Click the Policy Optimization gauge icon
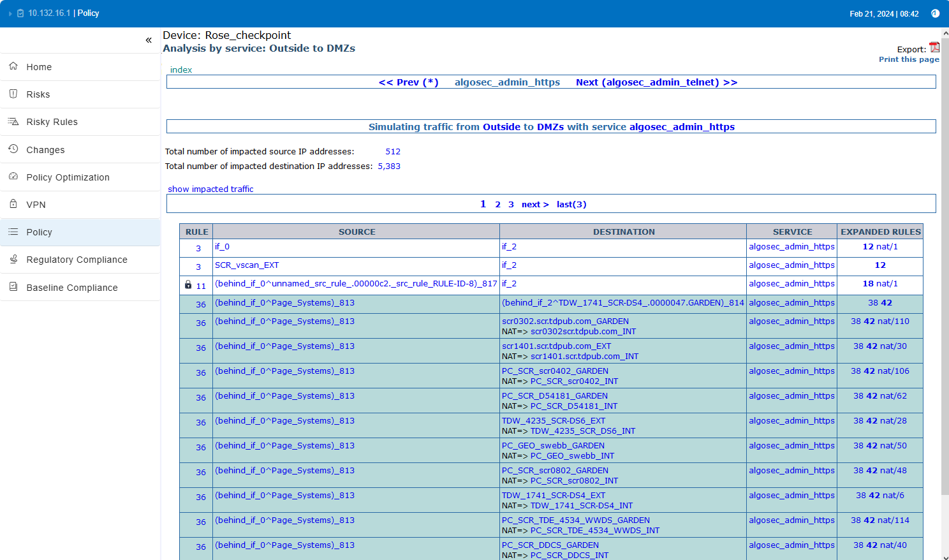This screenshot has width=949, height=560. coord(13,177)
